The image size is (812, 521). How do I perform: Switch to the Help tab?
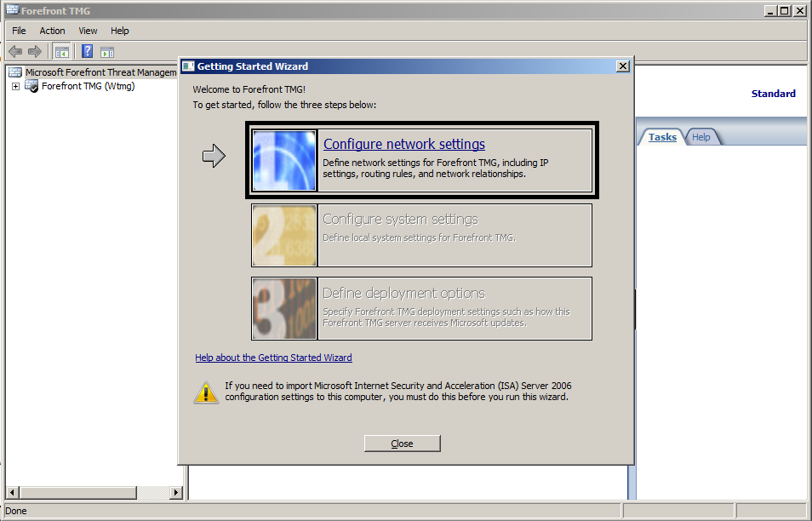tap(701, 136)
